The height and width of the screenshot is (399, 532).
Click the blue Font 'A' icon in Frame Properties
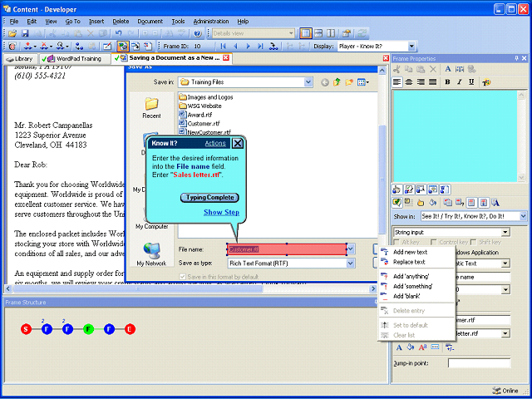(448, 69)
